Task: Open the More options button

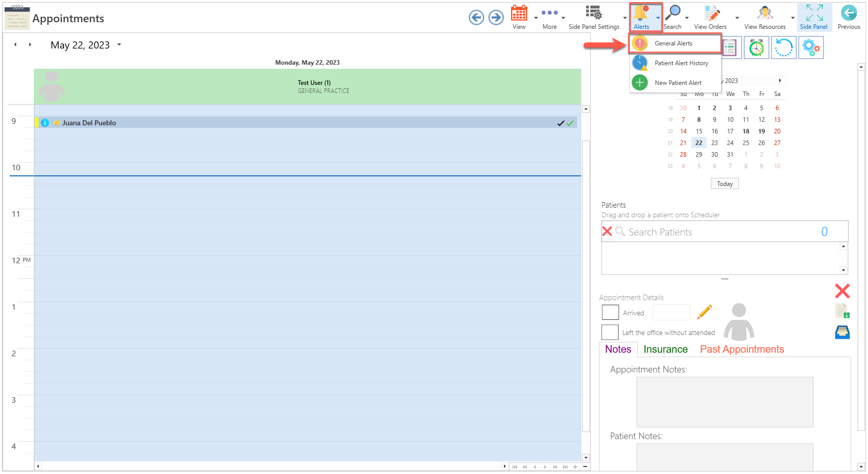Action: [x=549, y=17]
